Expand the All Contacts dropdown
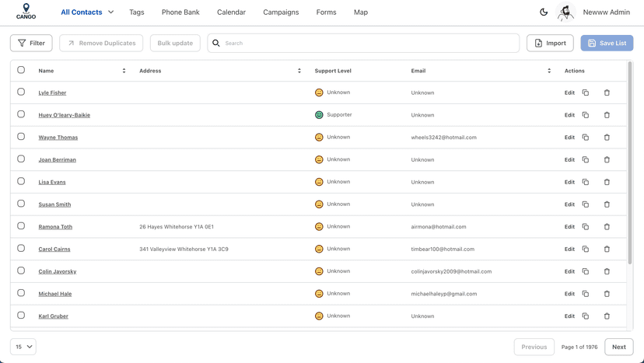Image resolution: width=644 pixels, height=363 pixels. click(x=110, y=12)
